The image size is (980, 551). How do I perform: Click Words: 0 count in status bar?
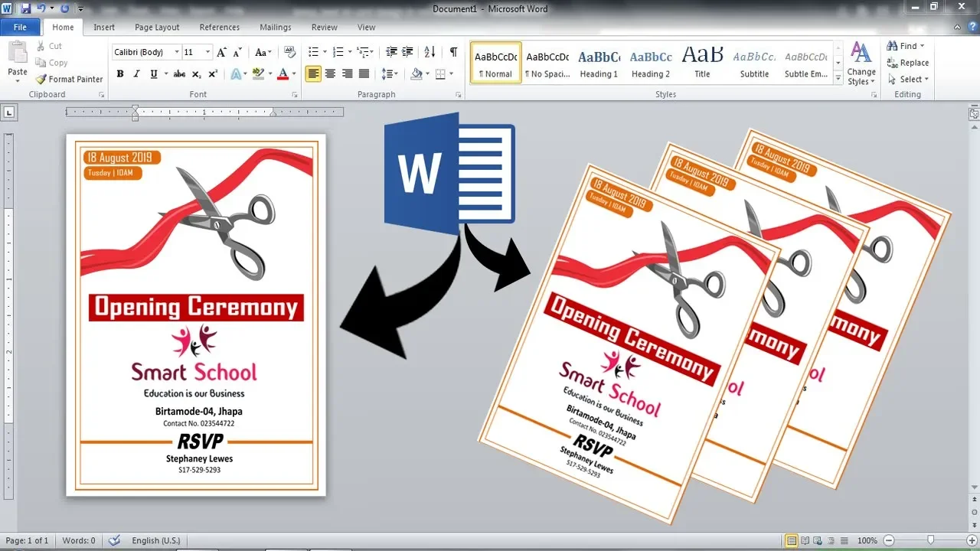[79, 540]
